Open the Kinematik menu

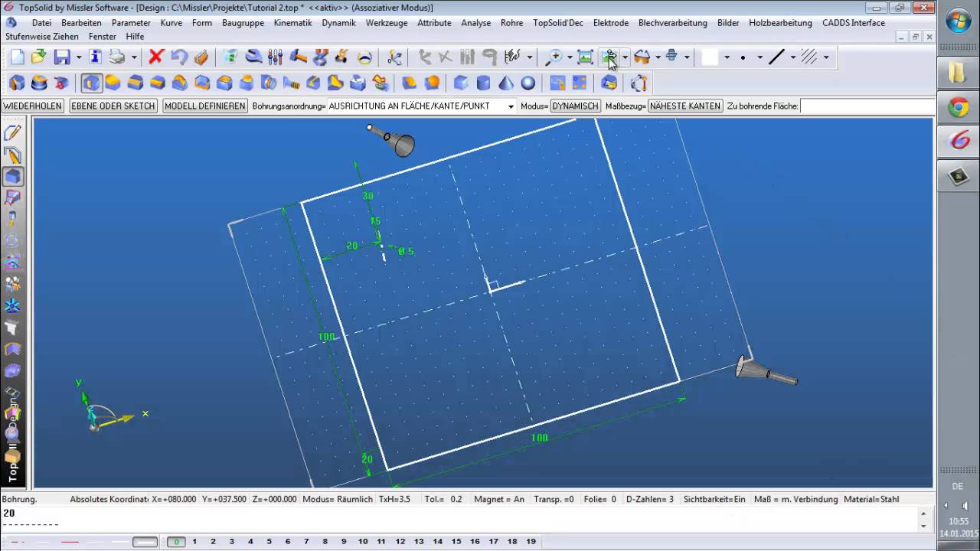[x=292, y=23]
